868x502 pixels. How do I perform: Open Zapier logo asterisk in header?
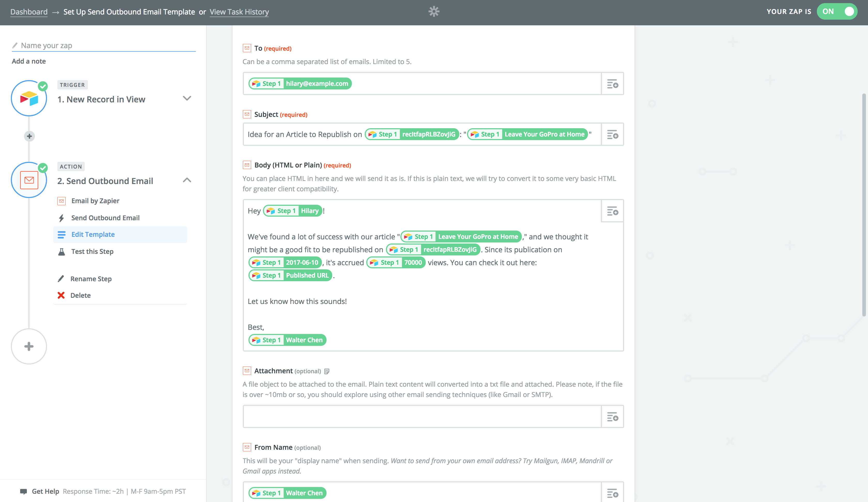434,11
